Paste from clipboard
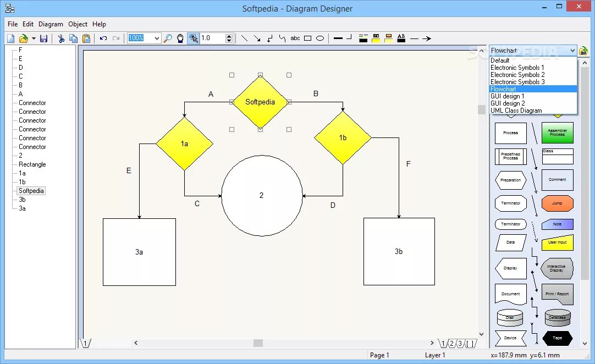The width and height of the screenshot is (595, 364). [x=86, y=38]
